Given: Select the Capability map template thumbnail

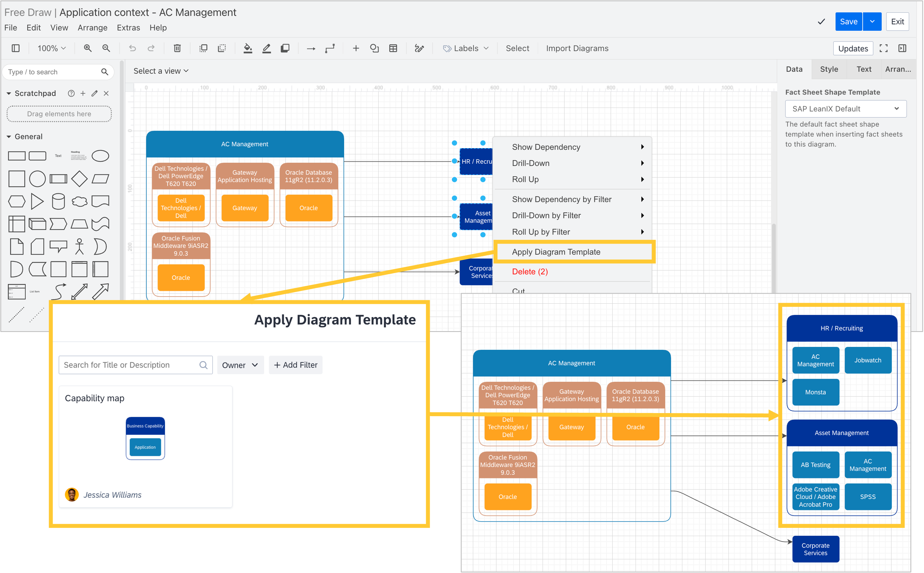Looking at the screenshot, I should [x=145, y=438].
